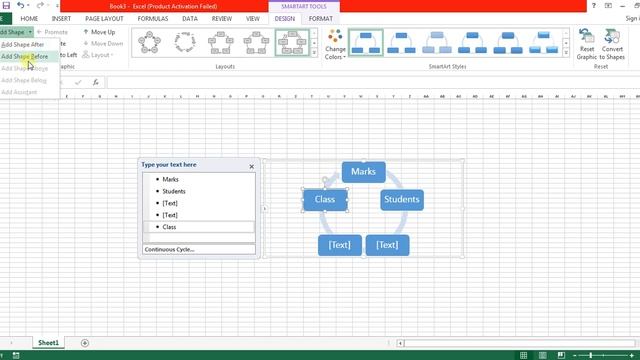Click the Move Down button
640x360 pixels.
coord(103,43)
